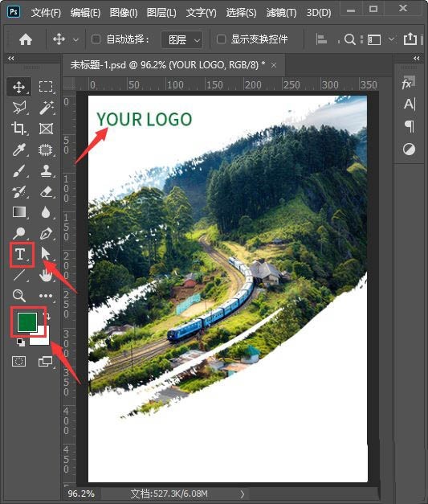The width and height of the screenshot is (428, 504).
Task: Open the workspace switcher dropdown arrow
Action: tap(391, 39)
